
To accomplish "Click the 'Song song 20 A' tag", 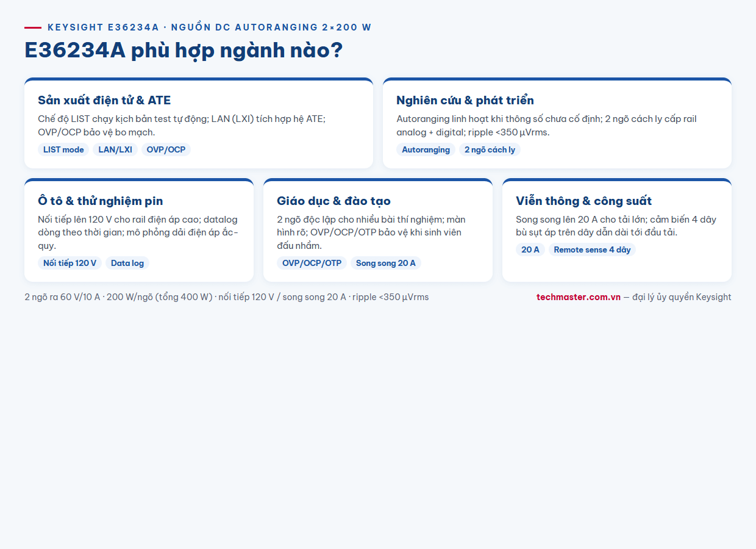I will click(x=386, y=263).
